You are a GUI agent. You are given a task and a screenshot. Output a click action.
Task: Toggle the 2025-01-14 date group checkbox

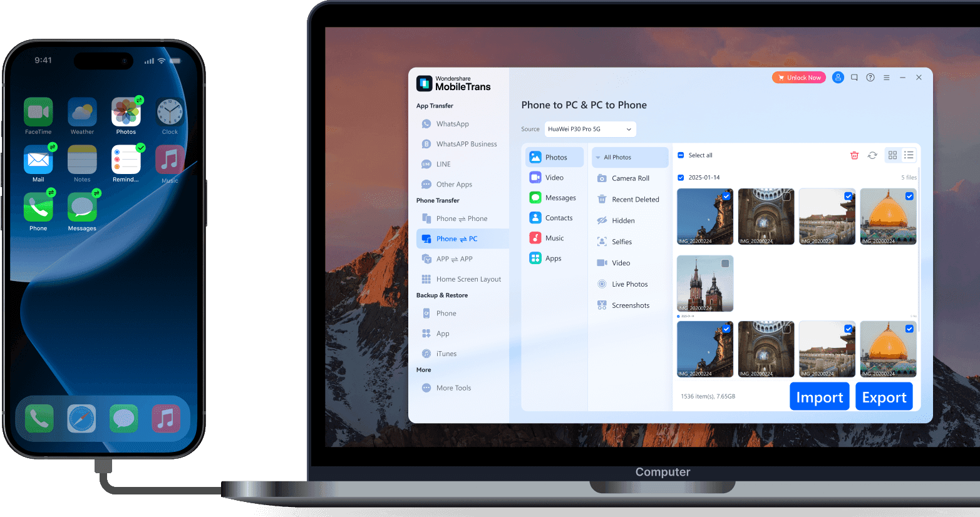click(x=681, y=178)
